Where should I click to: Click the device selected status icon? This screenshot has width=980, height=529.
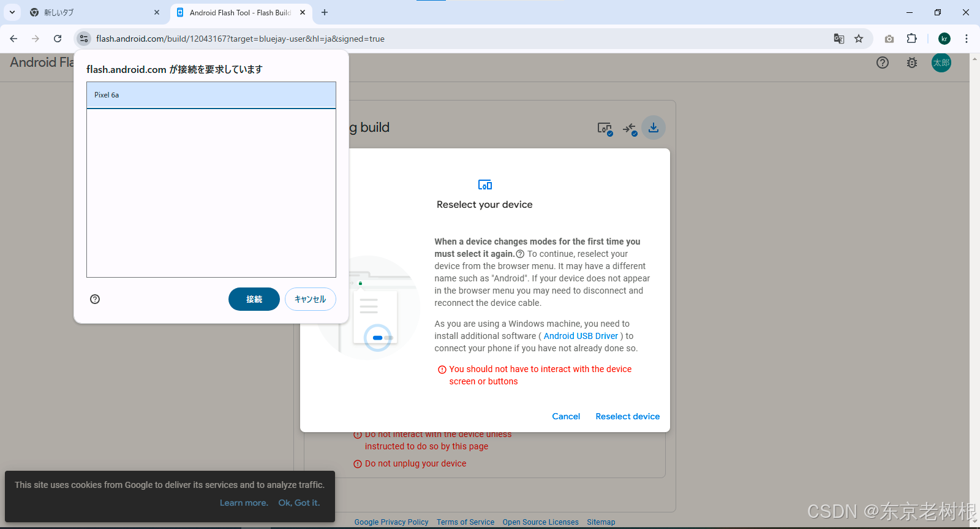[x=605, y=128]
